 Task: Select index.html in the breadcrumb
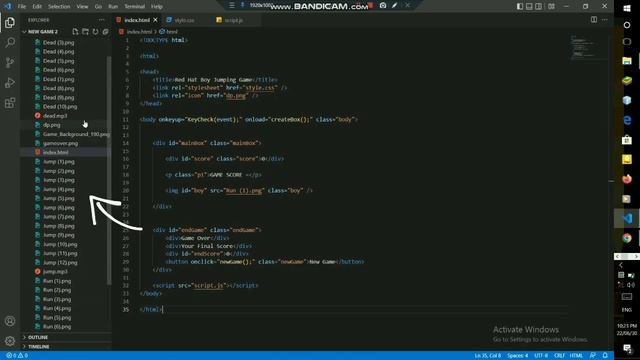coord(139,31)
